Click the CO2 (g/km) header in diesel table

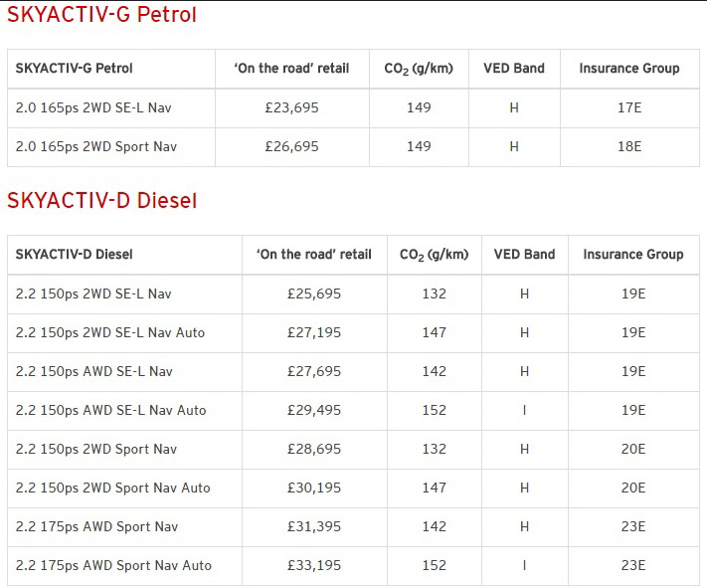tap(434, 255)
